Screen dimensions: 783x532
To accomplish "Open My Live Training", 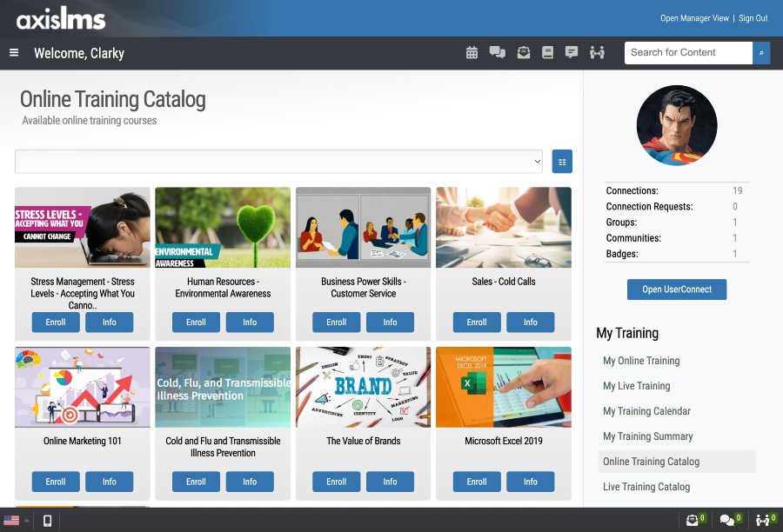I will [636, 386].
